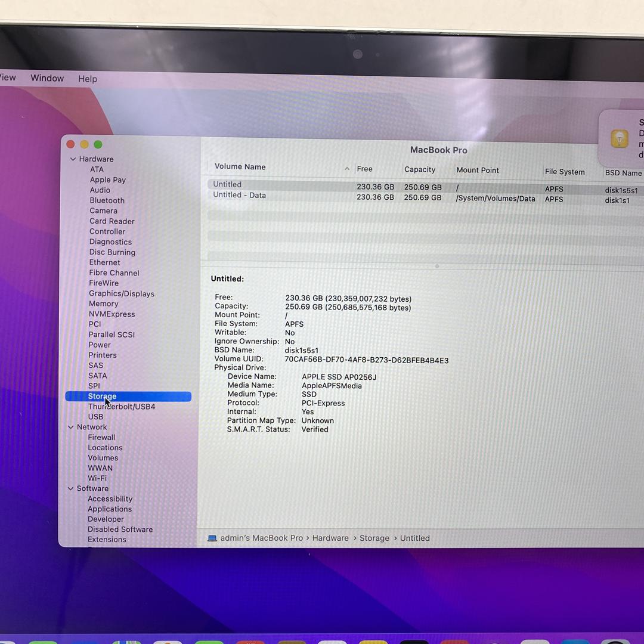Select Parallel SCSI in the sidebar

coord(112,335)
